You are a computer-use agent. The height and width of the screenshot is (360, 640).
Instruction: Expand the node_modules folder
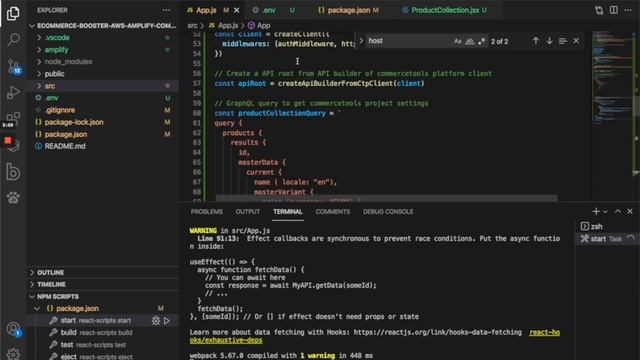(x=103, y=62)
